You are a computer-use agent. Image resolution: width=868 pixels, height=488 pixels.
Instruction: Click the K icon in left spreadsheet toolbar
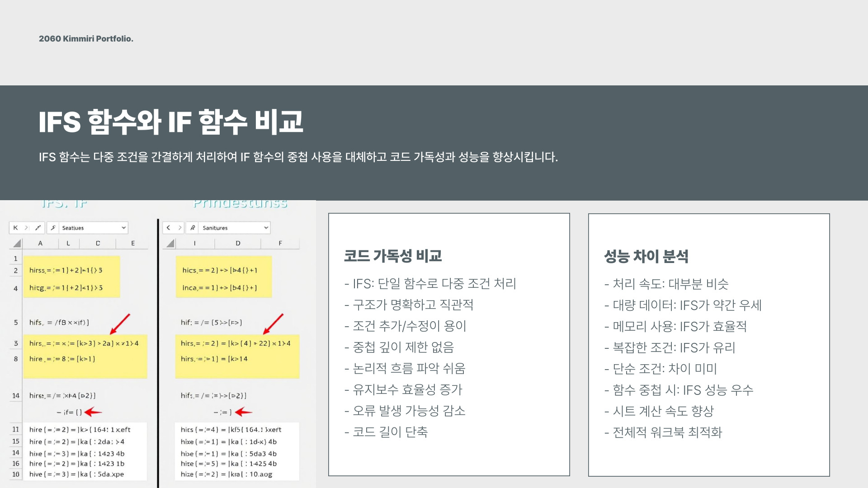pyautogui.click(x=15, y=228)
